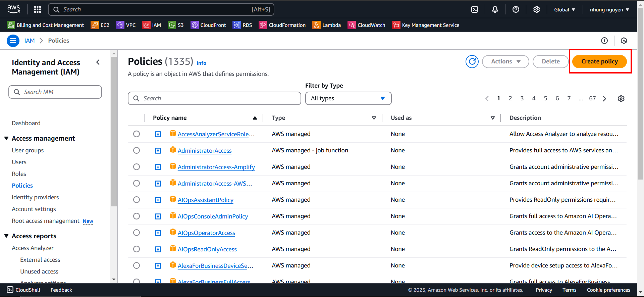Select AlexaForBusinessDeviceSetup radio button

pos(137,265)
